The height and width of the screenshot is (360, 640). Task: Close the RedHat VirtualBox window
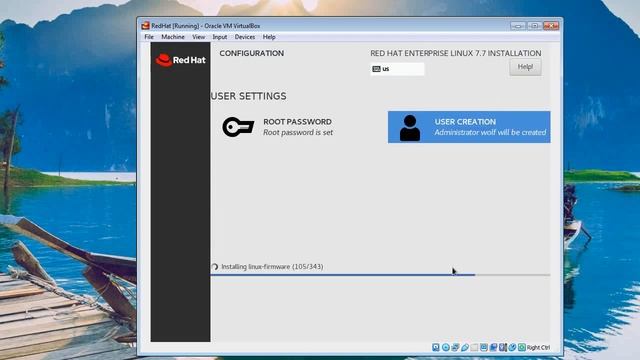point(551,26)
